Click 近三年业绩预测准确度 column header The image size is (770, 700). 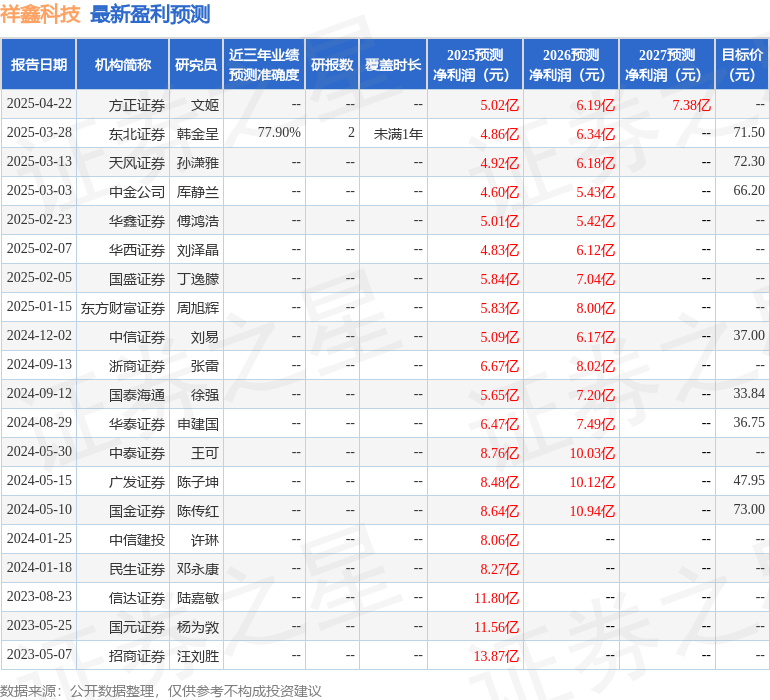264,65
